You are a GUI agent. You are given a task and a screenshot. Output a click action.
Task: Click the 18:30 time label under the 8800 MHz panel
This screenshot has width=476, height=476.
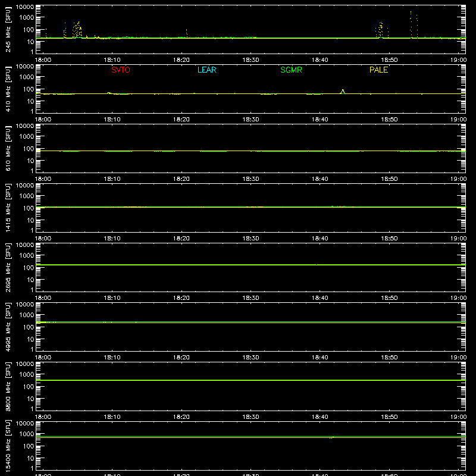(250, 417)
